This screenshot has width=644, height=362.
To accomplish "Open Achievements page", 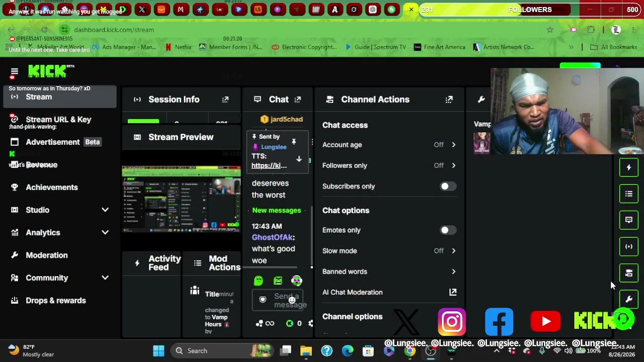I will pyautogui.click(x=60, y=188).
